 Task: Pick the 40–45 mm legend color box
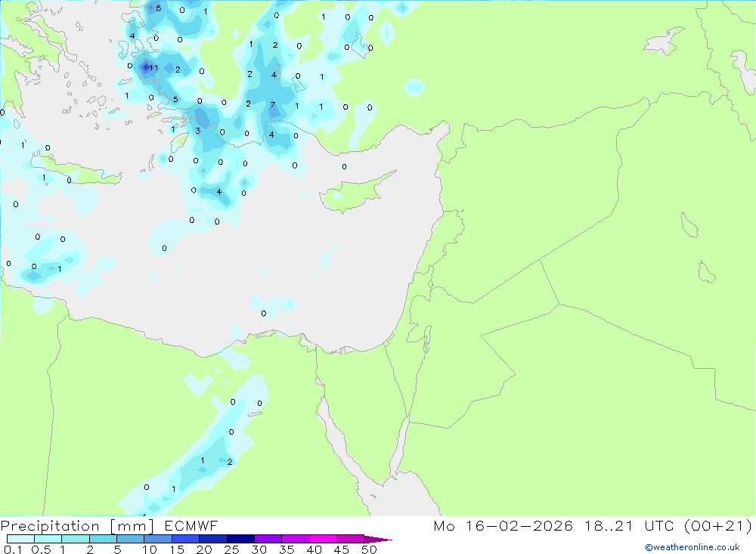tap(323, 539)
